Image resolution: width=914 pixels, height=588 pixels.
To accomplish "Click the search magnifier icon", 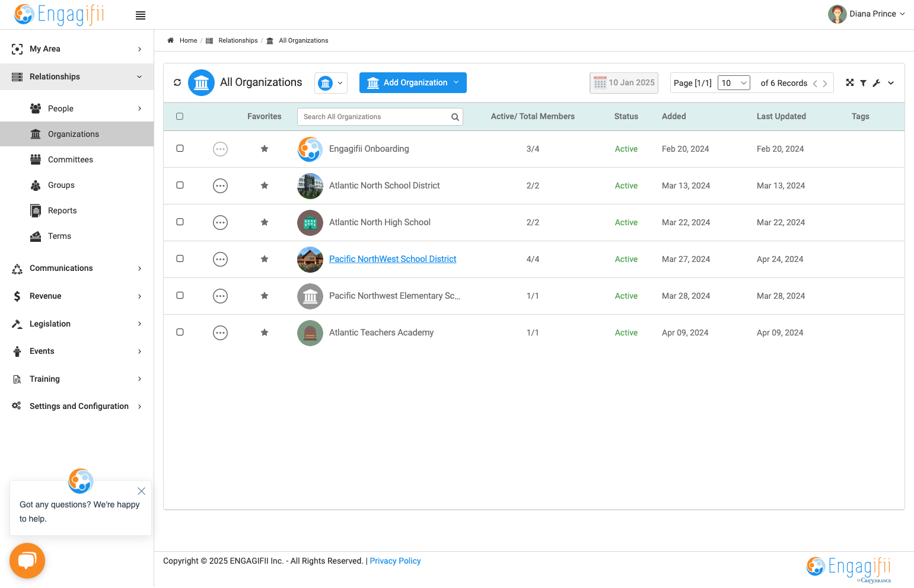I will coord(455,117).
